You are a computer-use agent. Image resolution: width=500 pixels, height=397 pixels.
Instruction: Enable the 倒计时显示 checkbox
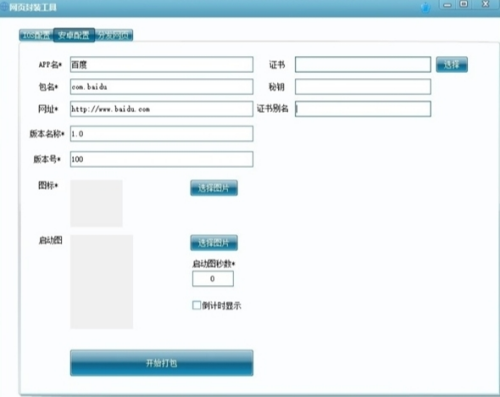coord(196,305)
